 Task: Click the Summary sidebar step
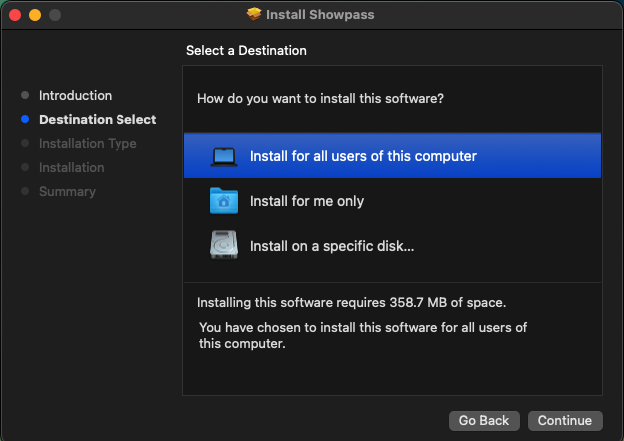coord(67,191)
